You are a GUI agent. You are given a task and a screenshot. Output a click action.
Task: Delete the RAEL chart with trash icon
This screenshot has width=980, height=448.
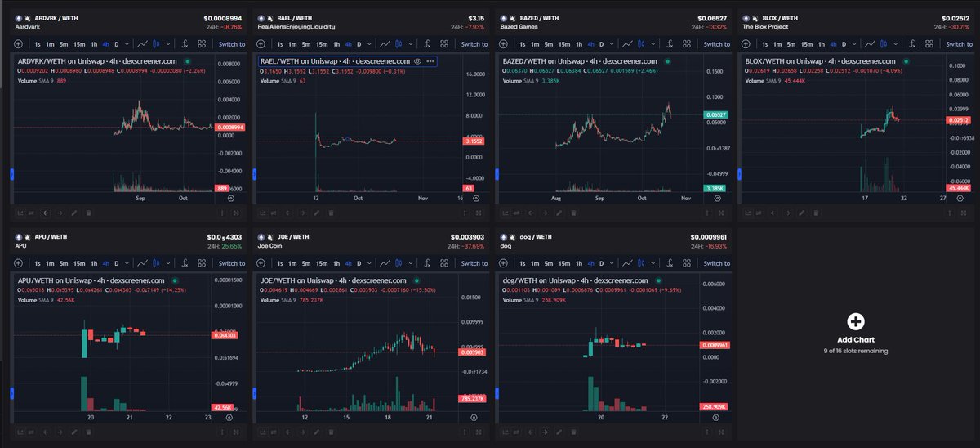pos(331,213)
